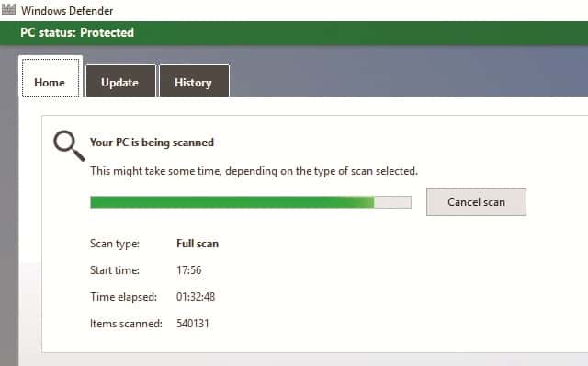
Task: Switch to the Home tab
Action: pyautogui.click(x=51, y=77)
